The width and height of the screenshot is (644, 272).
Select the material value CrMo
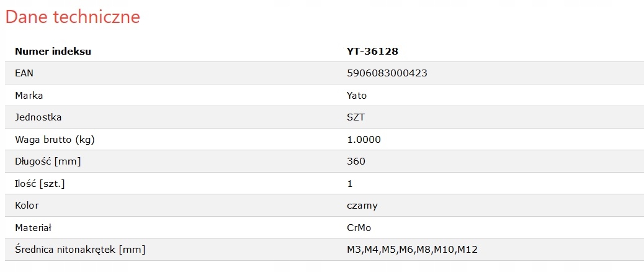click(x=359, y=228)
